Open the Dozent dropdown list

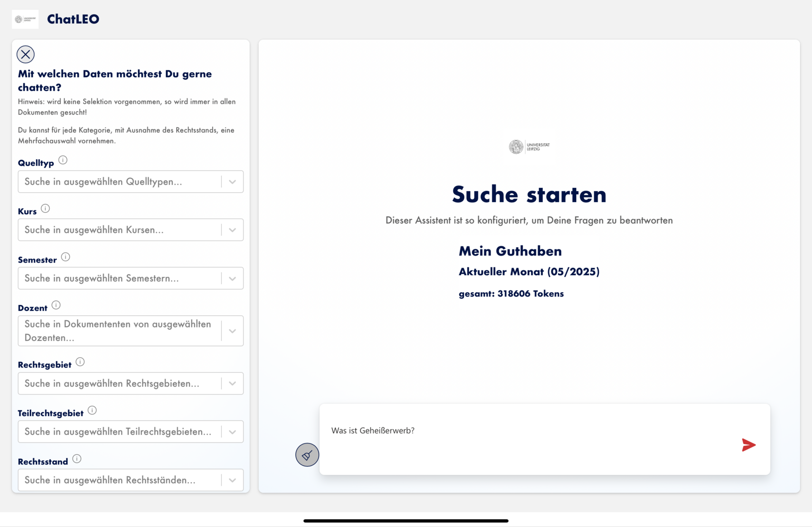pyautogui.click(x=232, y=331)
